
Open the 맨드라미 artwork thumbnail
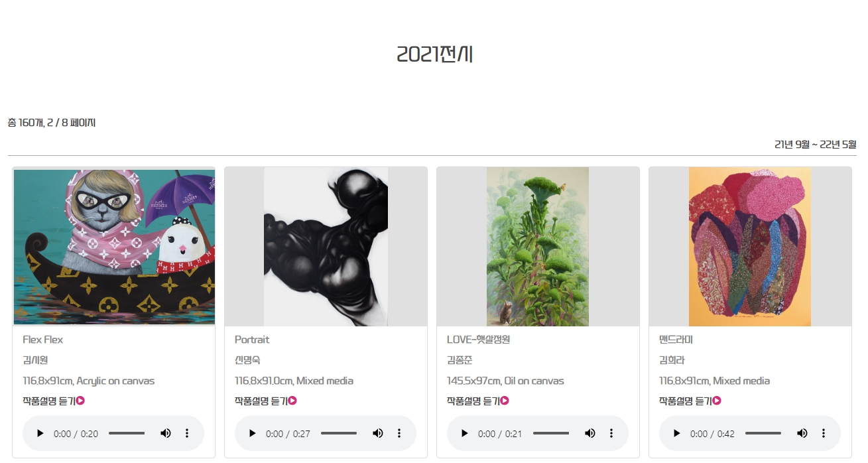point(750,247)
